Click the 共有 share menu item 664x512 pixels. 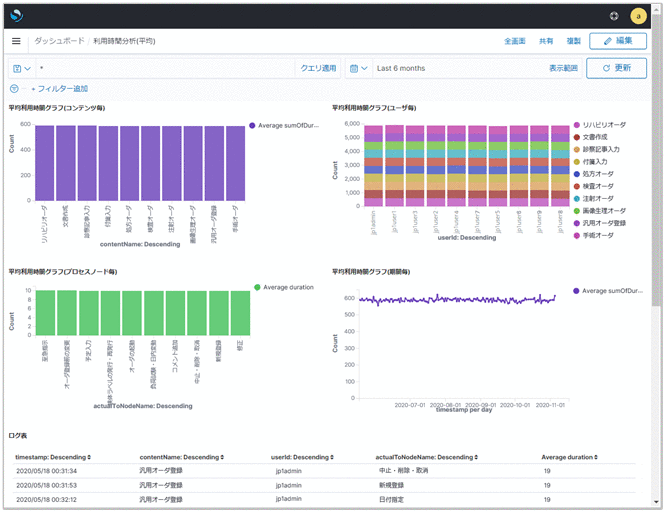tap(546, 41)
